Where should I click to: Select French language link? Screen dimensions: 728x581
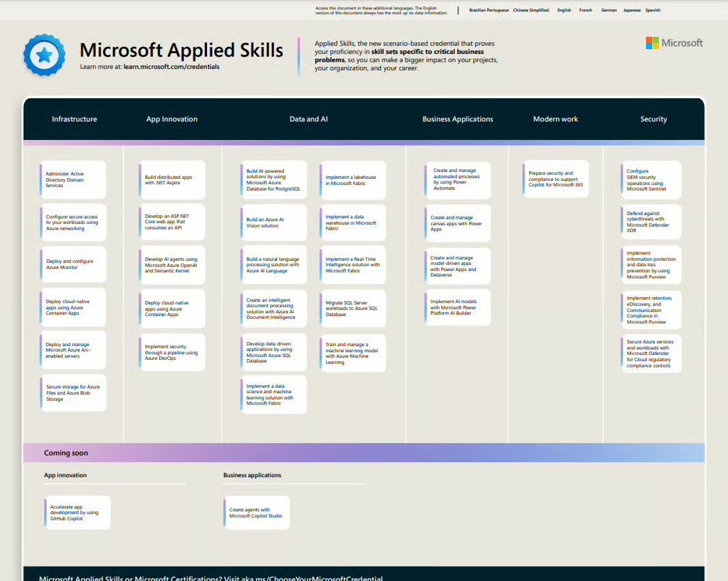click(585, 10)
